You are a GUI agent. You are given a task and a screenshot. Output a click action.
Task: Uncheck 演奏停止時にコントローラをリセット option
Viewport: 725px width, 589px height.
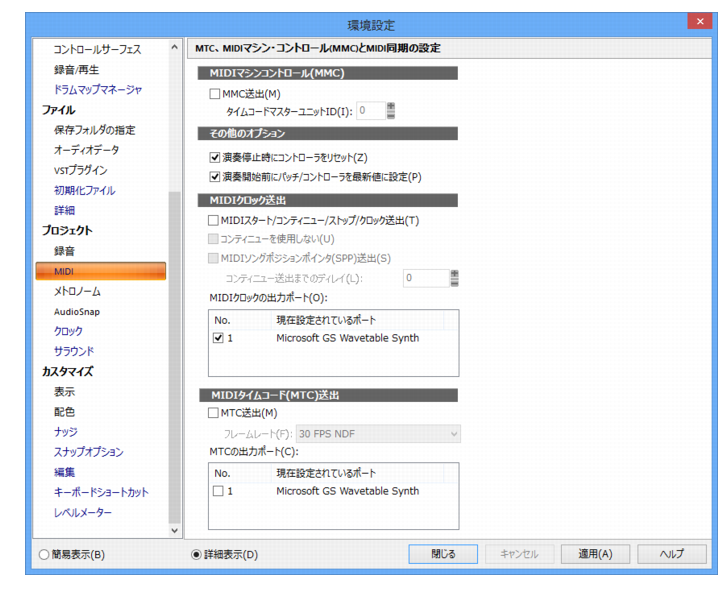(214, 157)
